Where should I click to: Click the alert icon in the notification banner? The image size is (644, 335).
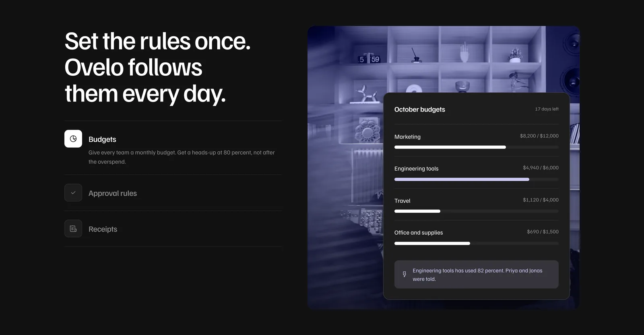pos(405,274)
